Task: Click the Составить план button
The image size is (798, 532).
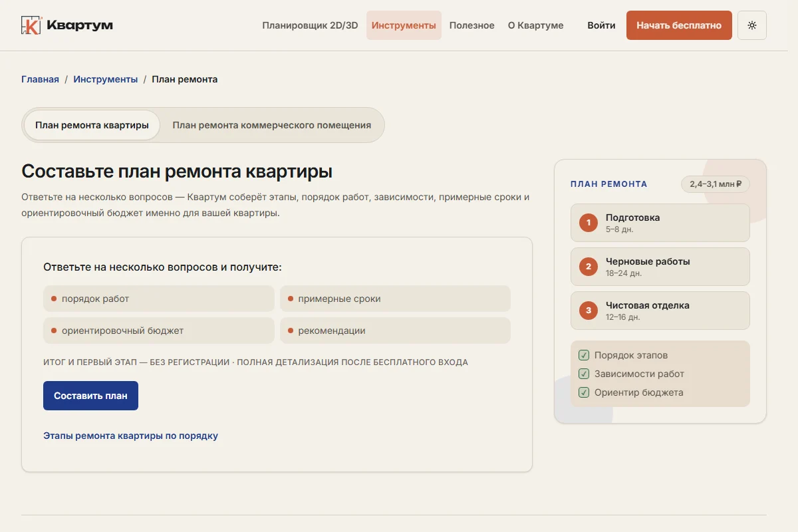Action: [x=90, y=396]
